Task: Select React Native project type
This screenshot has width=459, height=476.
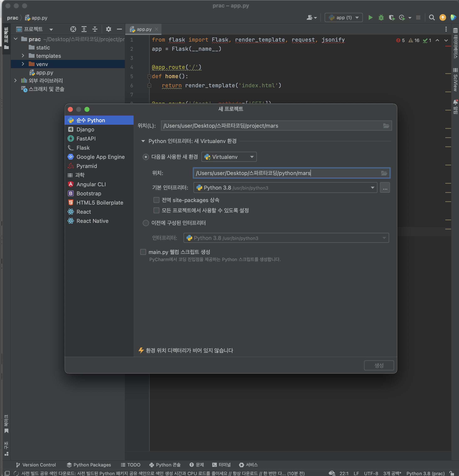Action: [99, 221]
